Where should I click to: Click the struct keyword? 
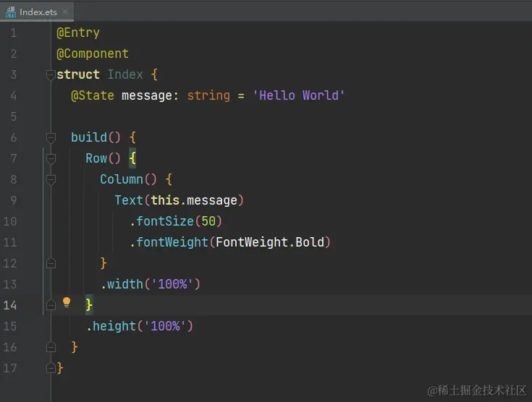pos(78,74)
